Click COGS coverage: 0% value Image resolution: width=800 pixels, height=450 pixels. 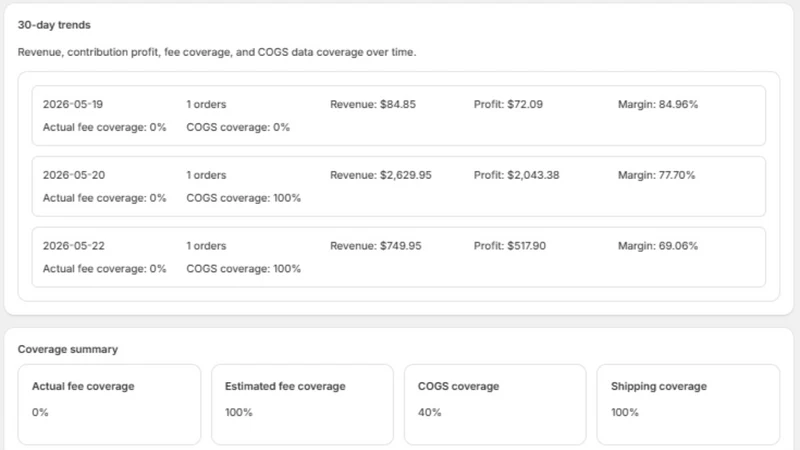(238, 127)
